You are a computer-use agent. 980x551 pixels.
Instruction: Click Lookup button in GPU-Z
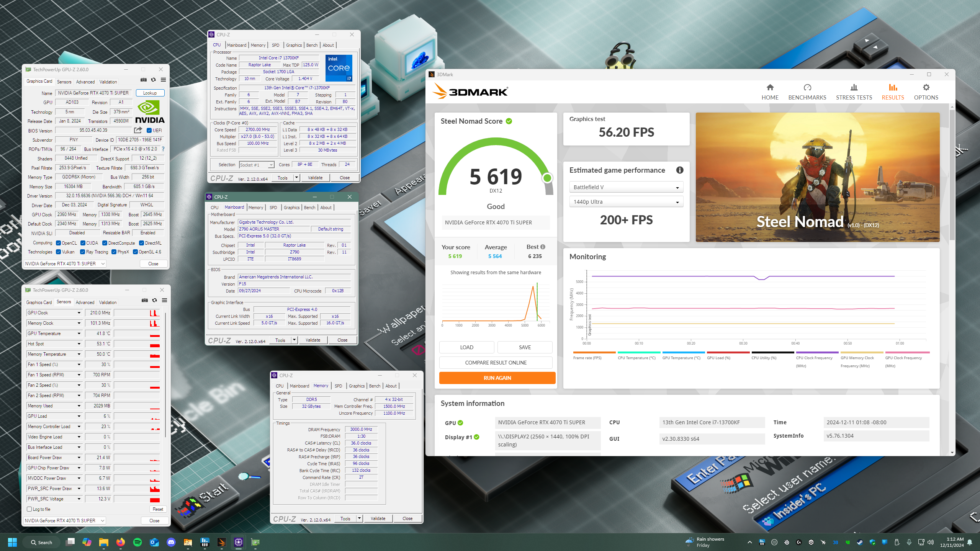click(x=150, y=93)
